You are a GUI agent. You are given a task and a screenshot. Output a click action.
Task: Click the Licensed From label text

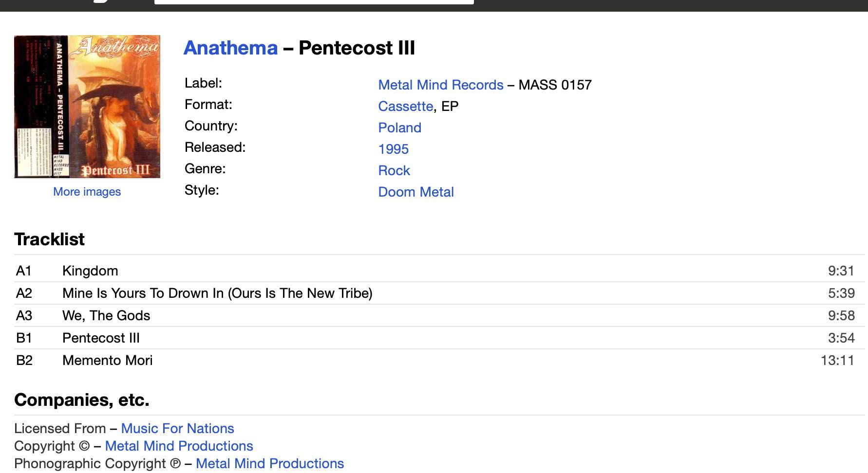click(60, 428)
